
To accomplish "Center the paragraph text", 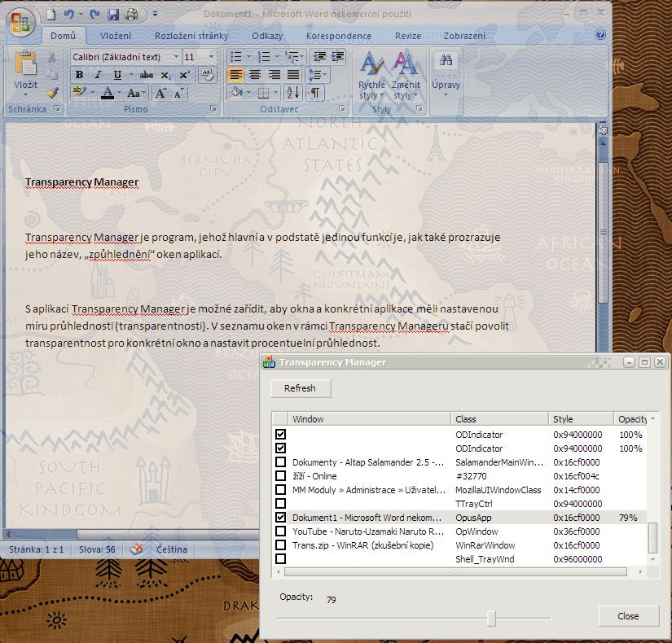I will tap(255, 75).
